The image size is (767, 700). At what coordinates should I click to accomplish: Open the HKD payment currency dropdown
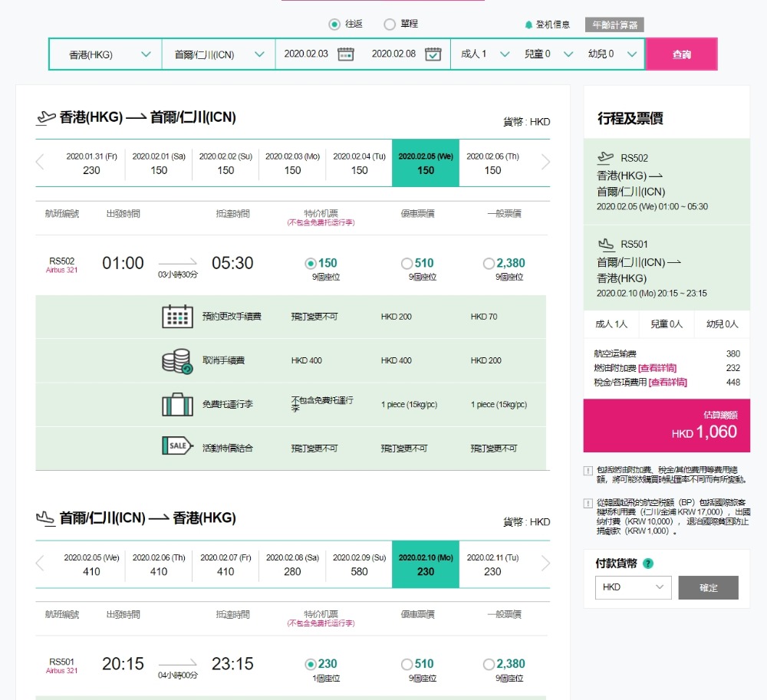coord(633,588)
